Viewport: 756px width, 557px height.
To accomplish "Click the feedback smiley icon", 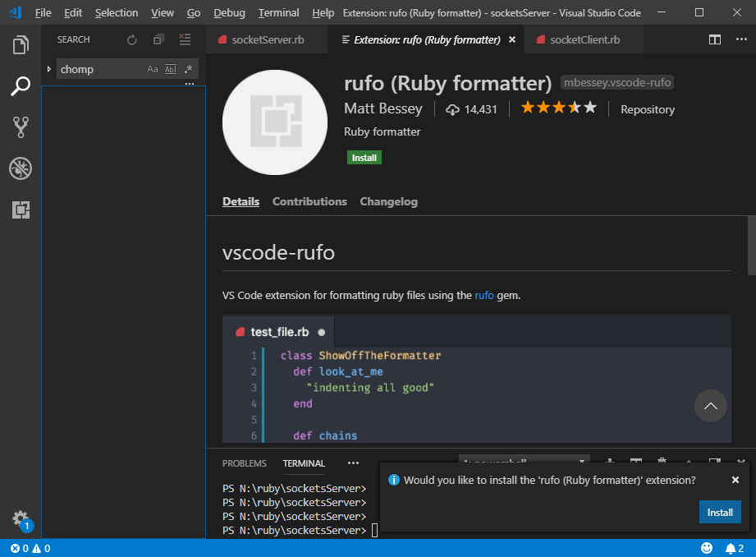I will [707, 548].
